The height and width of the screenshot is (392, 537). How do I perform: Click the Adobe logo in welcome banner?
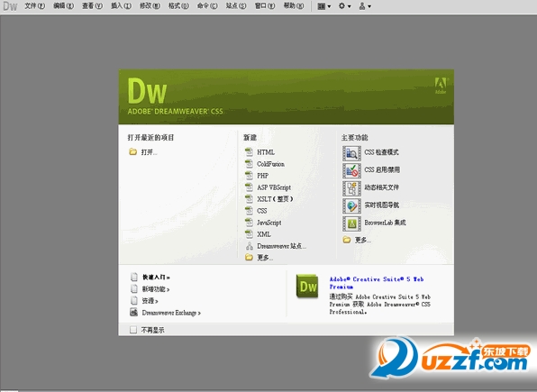[x=441, y=86]
